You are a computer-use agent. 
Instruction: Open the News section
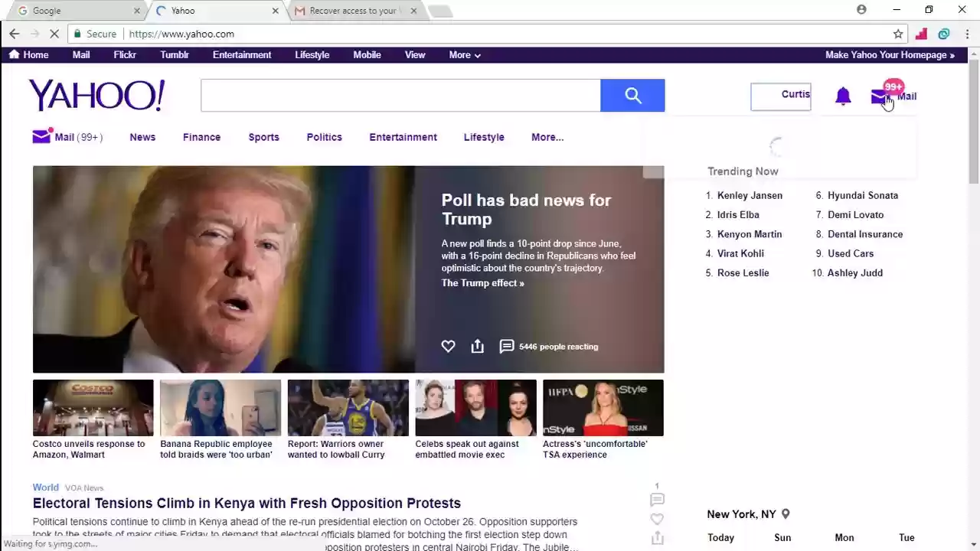click(x=142, y=137)
